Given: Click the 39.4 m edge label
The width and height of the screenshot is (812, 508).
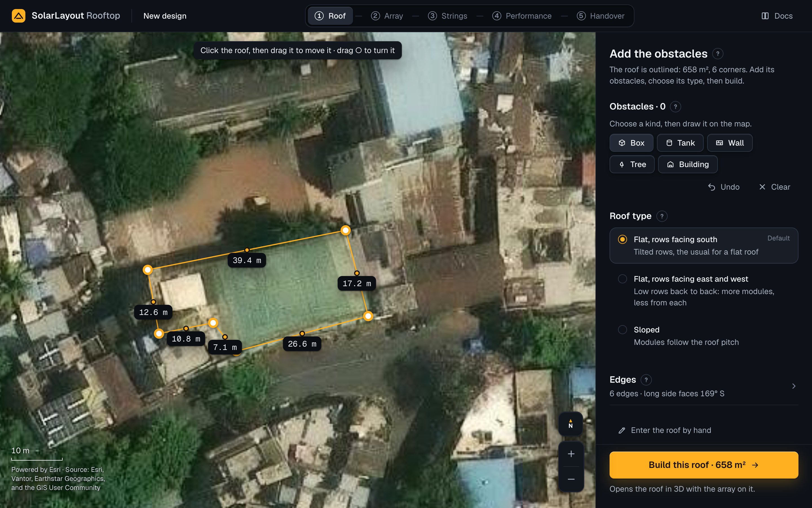Looking at the screenshot, I should pyautogui.click(x=247, y=260).
